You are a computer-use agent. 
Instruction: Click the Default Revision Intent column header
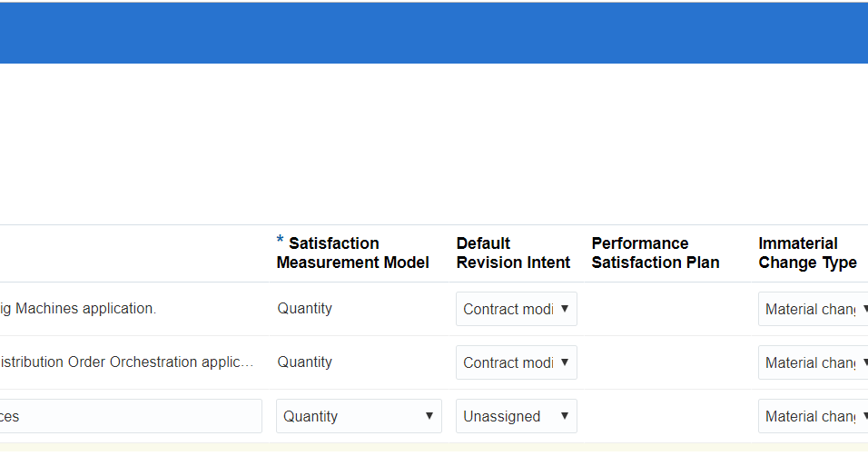[513, 253]
